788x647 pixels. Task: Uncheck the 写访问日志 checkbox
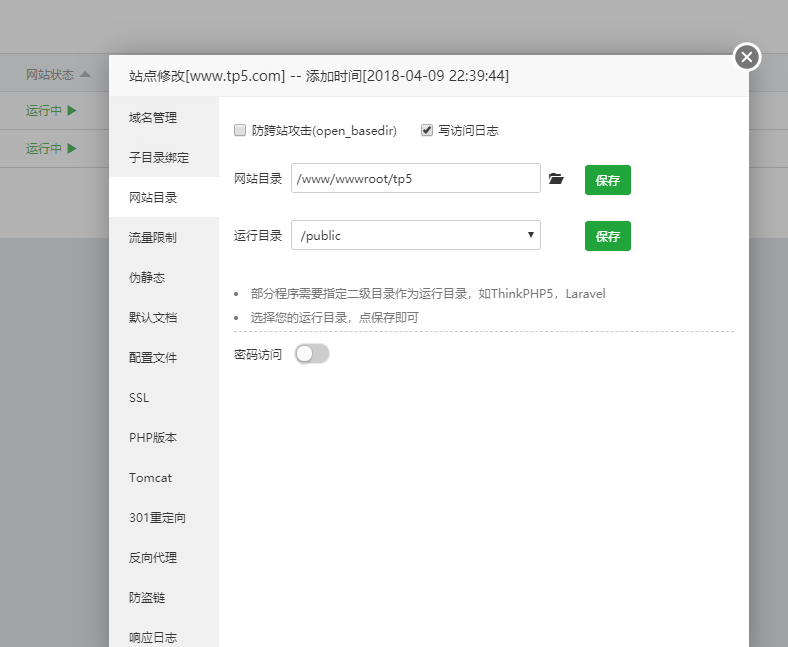click(x=427, y=130)
